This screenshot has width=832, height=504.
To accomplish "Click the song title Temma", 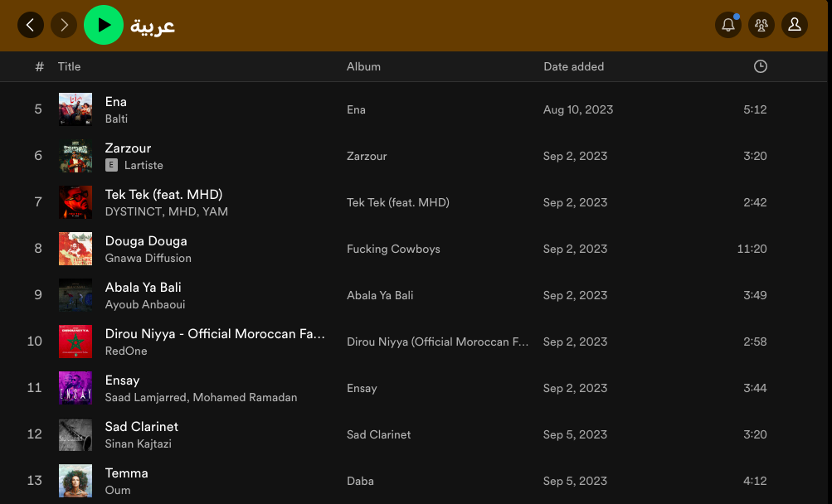I will click(x=126, y=473).
